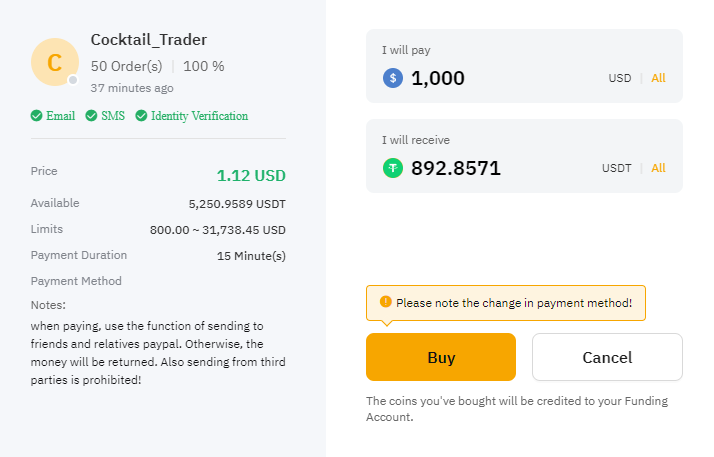Click the 50 Order(s) stat
This screenshot has height=457, width=714.
click(x=126, y=66)
